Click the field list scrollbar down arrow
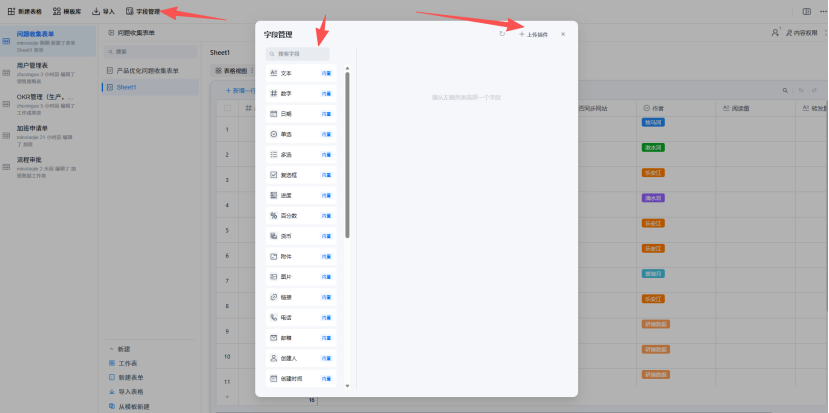The height and width of the screenshot is (413, 829). (x=347, y=386)
